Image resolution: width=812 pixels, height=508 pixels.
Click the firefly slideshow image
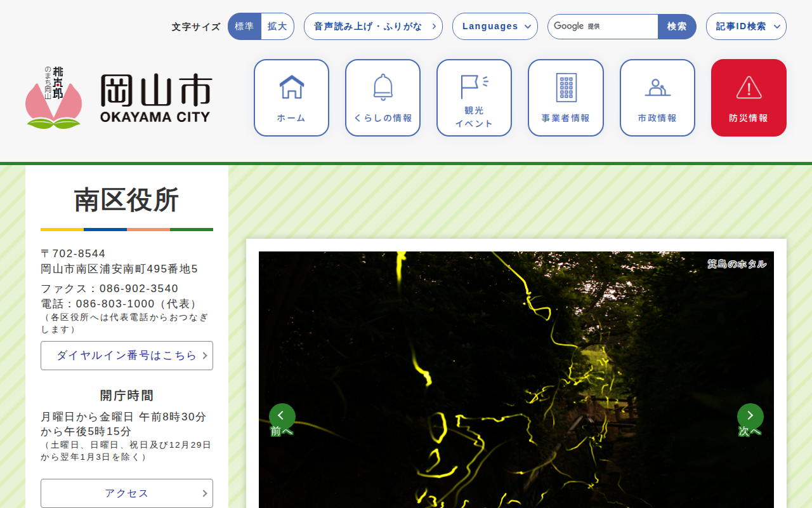pos(516,380)
